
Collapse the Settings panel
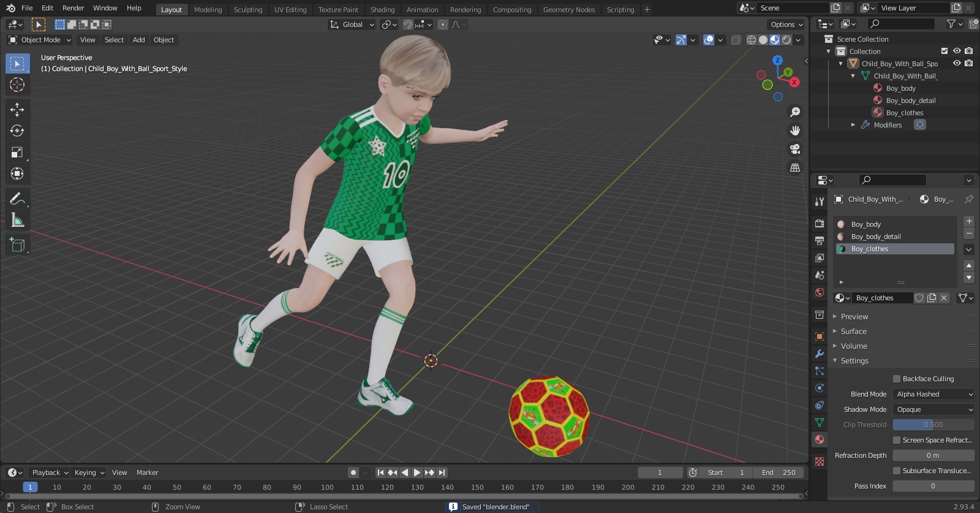[x=854, y=361]
